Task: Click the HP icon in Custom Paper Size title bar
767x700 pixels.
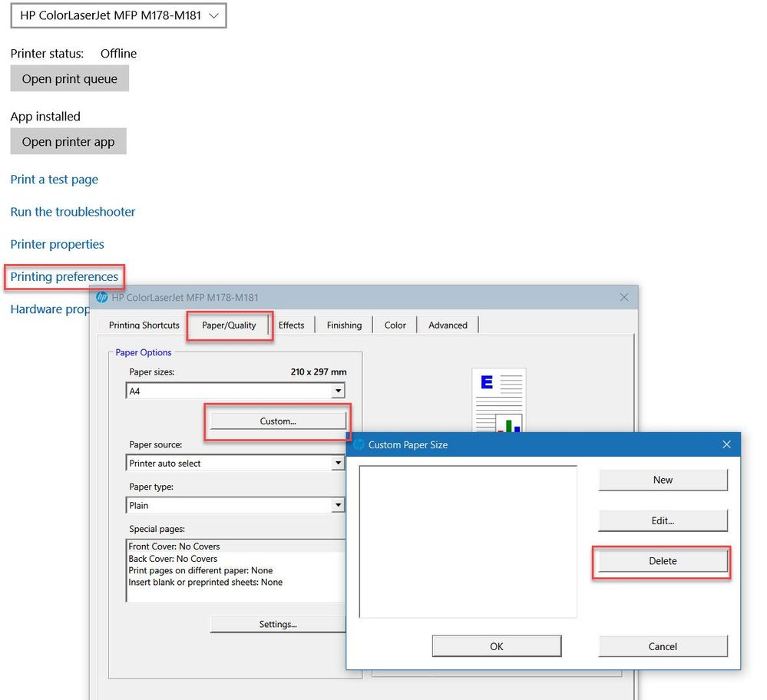Action: click(x=359, y=444)
